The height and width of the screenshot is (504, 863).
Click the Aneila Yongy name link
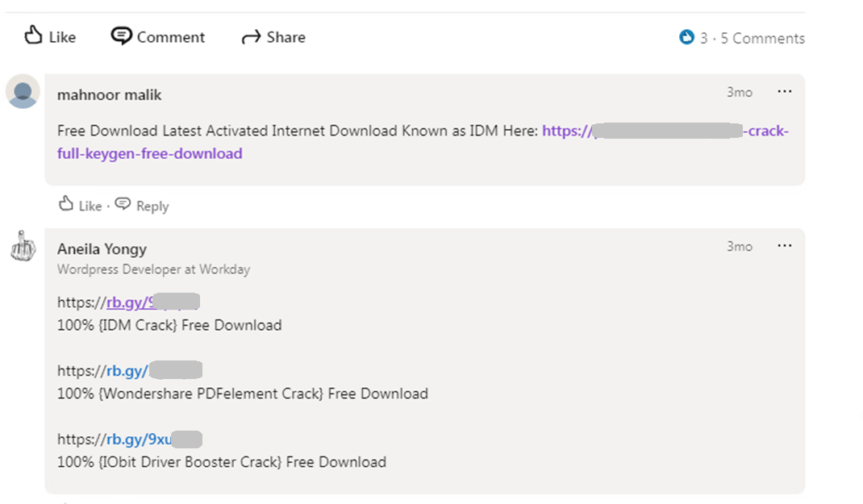(x=102, y=249)
